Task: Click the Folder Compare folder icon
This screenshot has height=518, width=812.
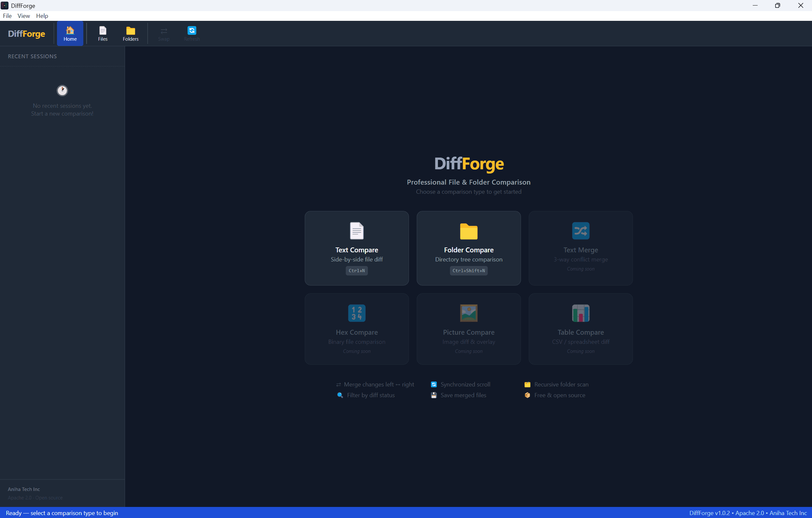Action: [469, 232]
